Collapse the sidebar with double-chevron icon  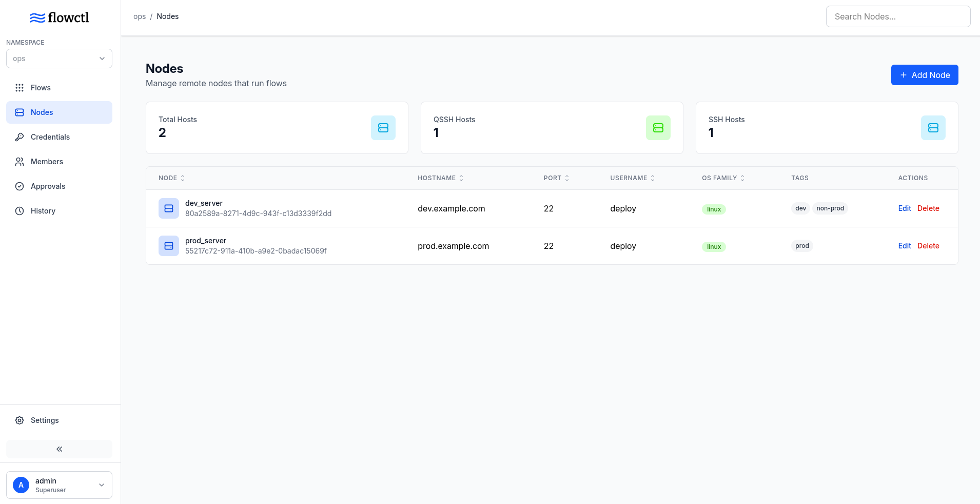pos(59,449)
